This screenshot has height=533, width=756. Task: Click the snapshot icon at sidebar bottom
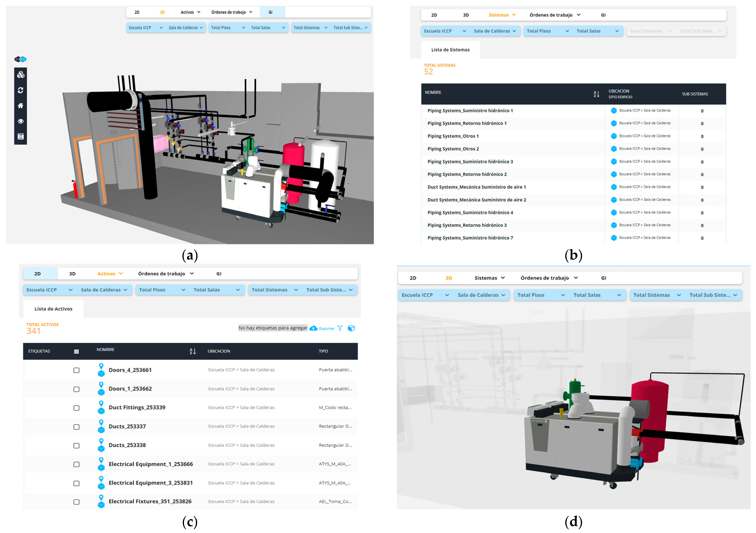coord(21,137)
